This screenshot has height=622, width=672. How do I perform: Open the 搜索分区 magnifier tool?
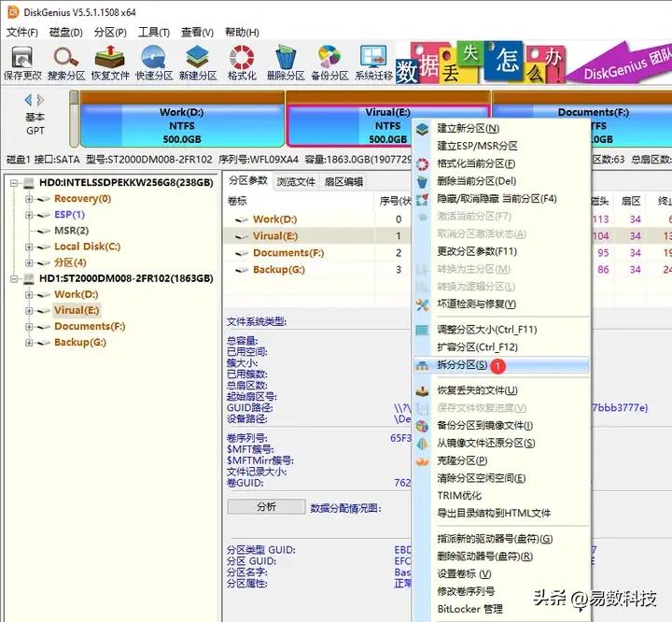65,57
